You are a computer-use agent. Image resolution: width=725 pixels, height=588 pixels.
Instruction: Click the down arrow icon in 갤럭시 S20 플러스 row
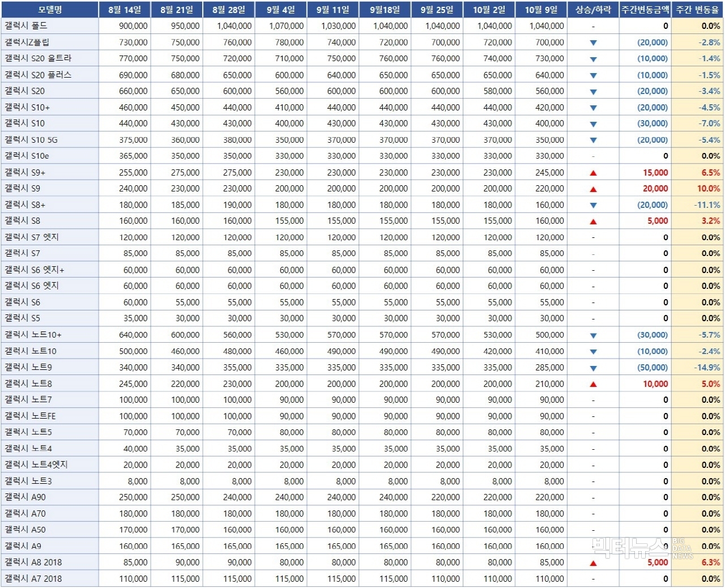pos(593,75)
